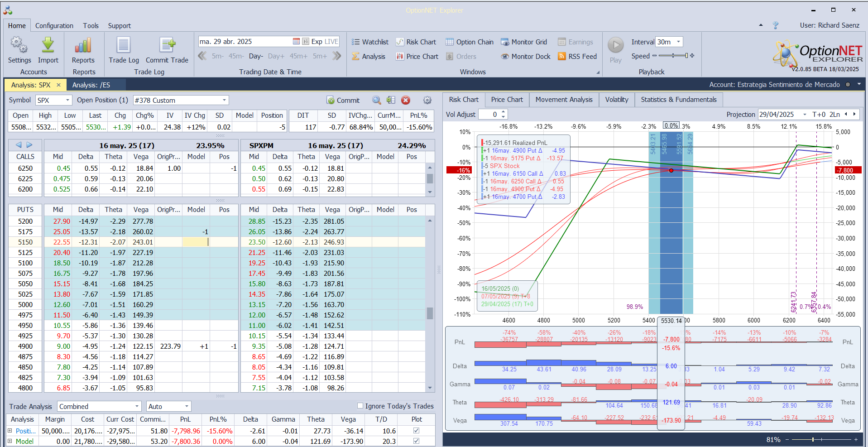Open the Trade Analysis Combined dropdown

(137, 406)
